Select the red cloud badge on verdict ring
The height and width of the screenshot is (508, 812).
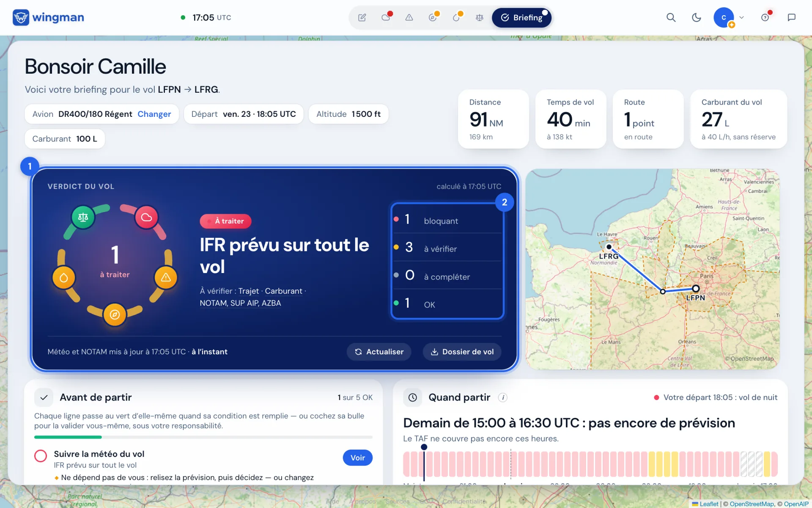coord(146,217)
